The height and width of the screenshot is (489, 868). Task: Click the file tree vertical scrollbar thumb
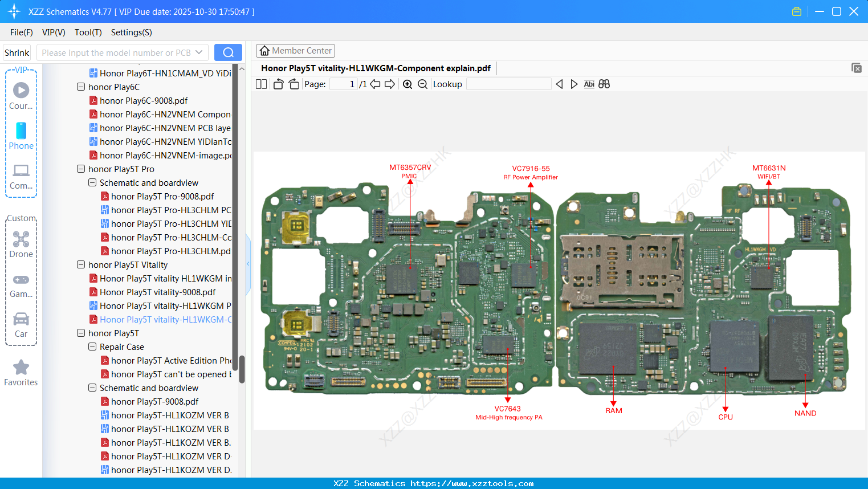[x=242, y=369]
